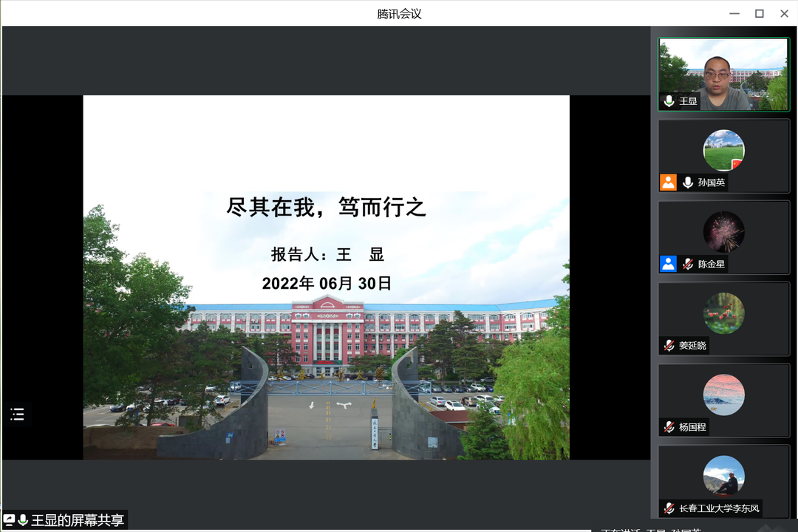Click the 王显的屏幕共享 label

pos(78,520)
